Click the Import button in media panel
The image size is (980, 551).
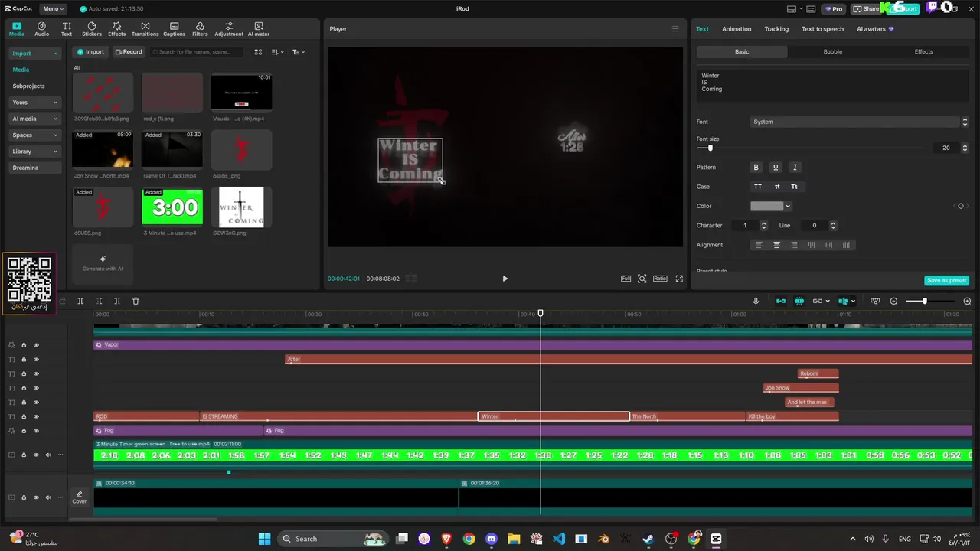point(90,52)
